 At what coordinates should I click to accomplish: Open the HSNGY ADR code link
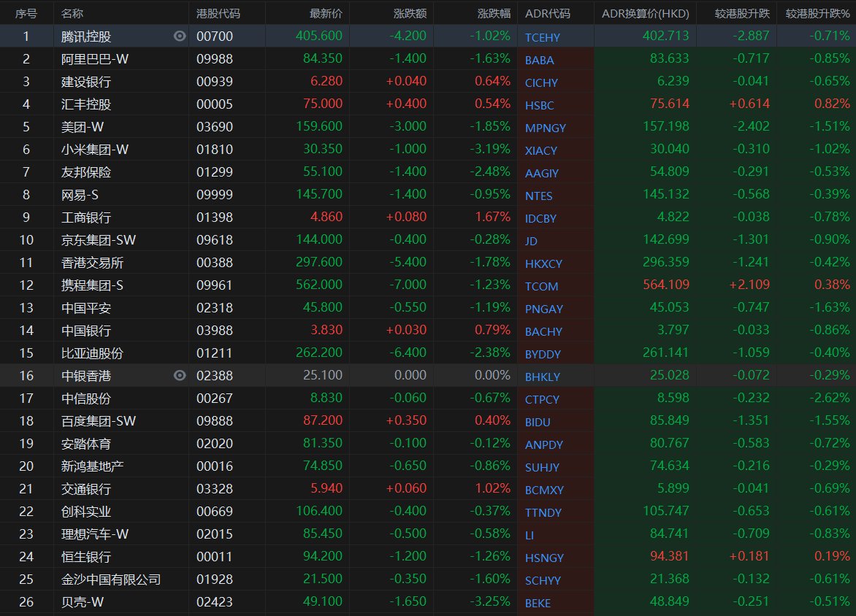(x=544, y=558)
